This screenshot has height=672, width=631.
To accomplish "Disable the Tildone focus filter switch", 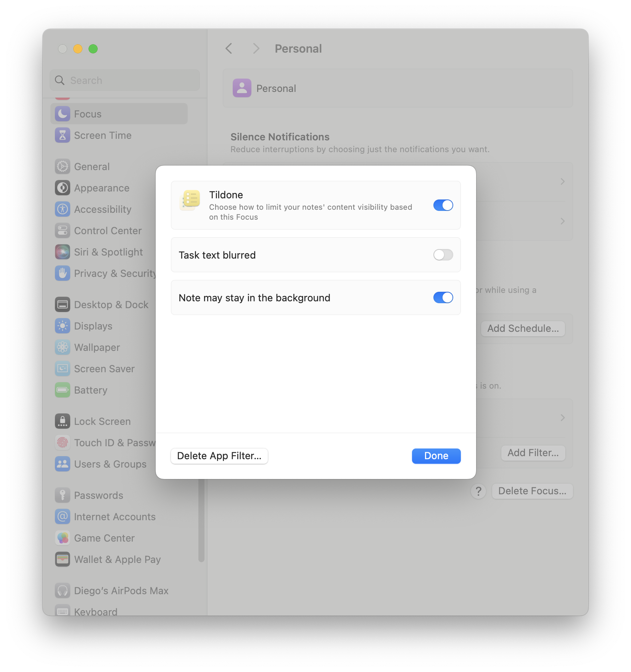I will click(443, 205).
